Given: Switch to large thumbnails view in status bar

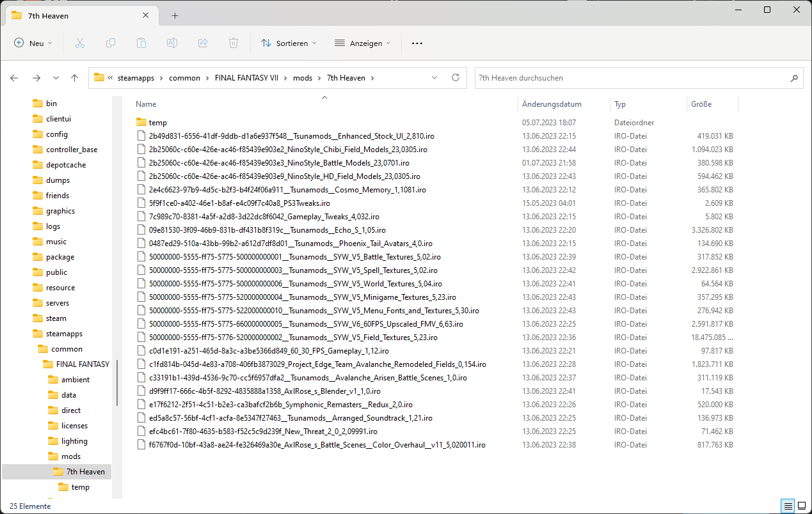Looking at the screenshot, I should click(x=802, y=506).
